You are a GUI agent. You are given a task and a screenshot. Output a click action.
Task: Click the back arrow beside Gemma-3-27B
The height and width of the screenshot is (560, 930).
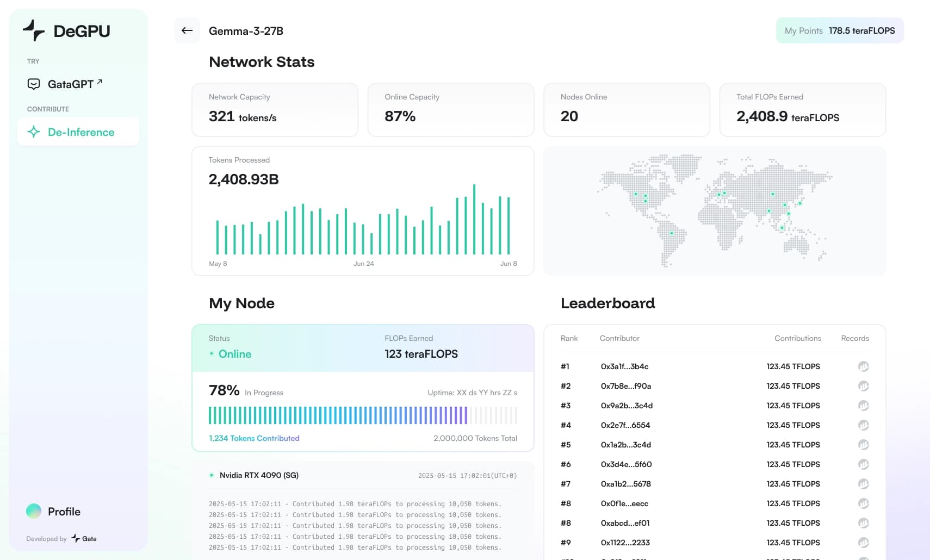[187, 30]
